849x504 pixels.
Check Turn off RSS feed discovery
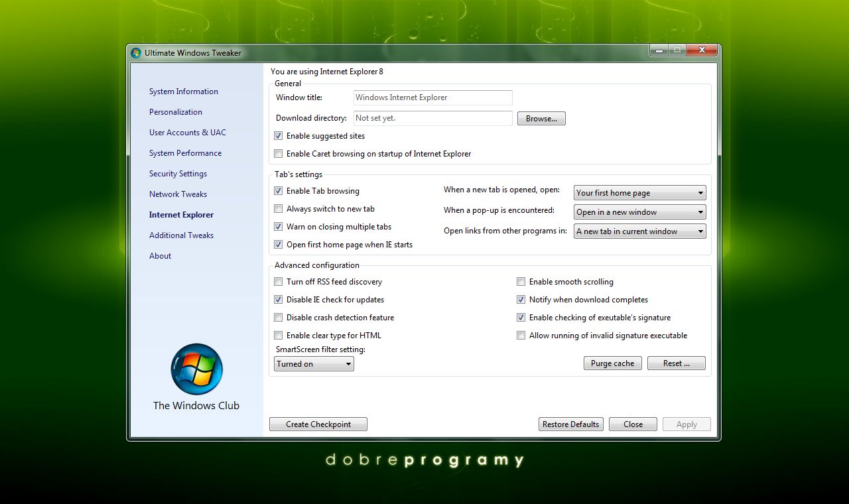coord(279,282)
